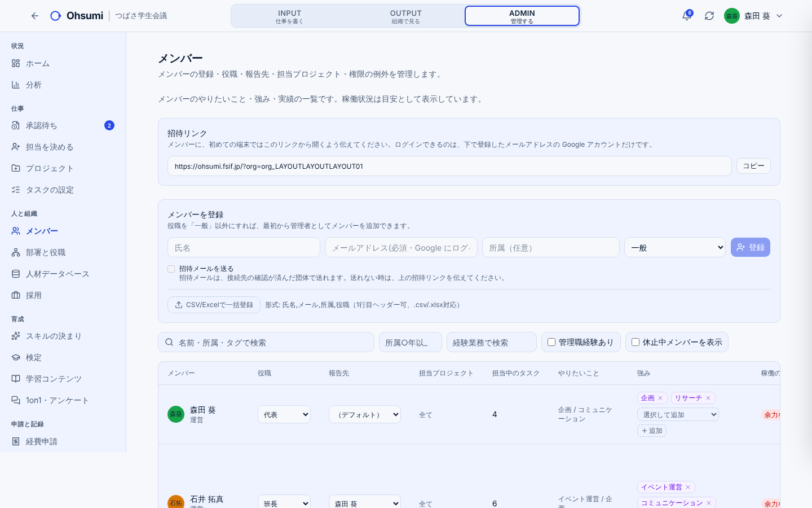Switch to the OUTPUT tab

coord(406,16)
